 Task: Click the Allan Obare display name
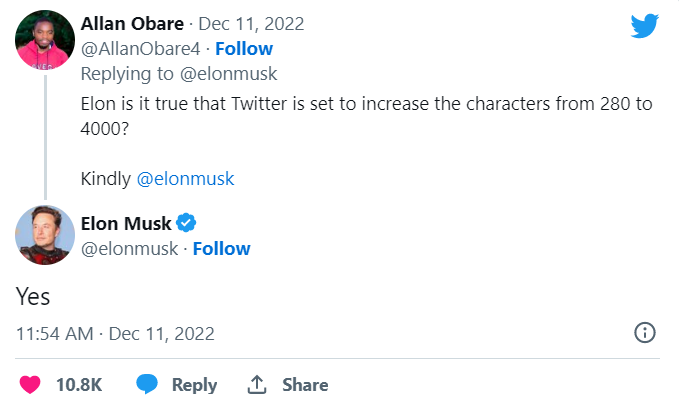click(x=131, y=24)
